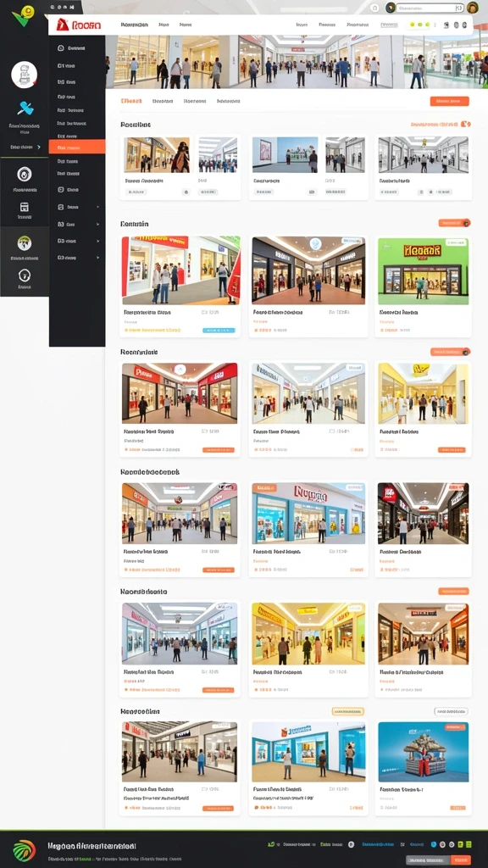Viewport: 488px width, 868px height.
Task: Expand the first submenu row with right arrow
Action: coord(78,207)
